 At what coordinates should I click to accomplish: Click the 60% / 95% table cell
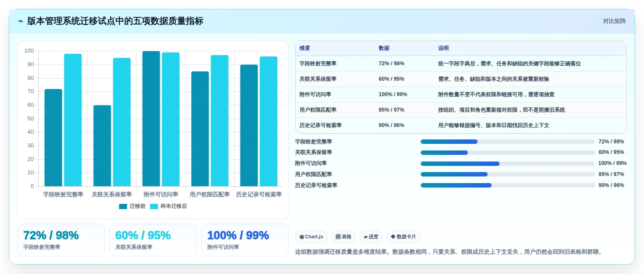click(x=392, y=79)
